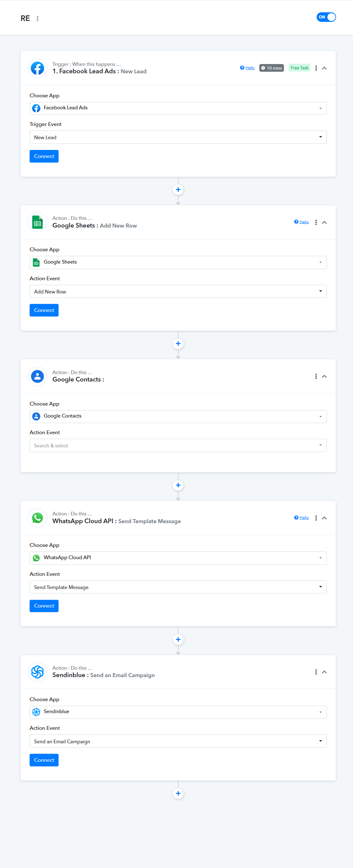Click Connect in Facebook Lead Ads step
The image size is (353, 868).
point(44,156)
